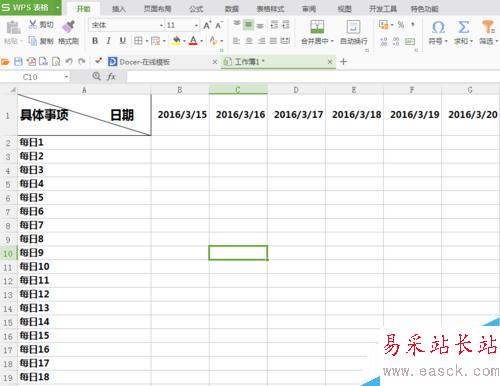
Task: Click the undo arrow
Action: pos(69,62)
